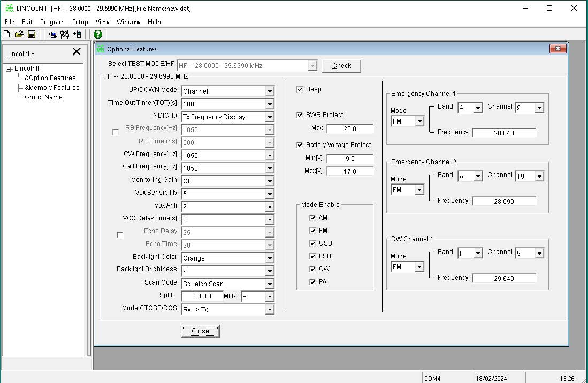Open Emergency Channel 1 Mode dropdown

coord(419,121)
